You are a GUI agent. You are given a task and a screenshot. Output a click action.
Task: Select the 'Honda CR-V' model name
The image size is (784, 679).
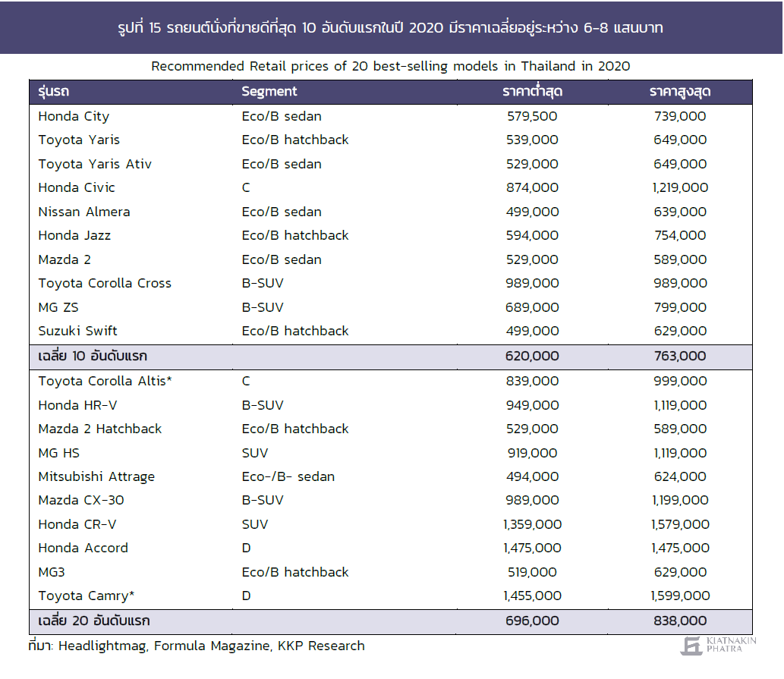click(77, 525)
